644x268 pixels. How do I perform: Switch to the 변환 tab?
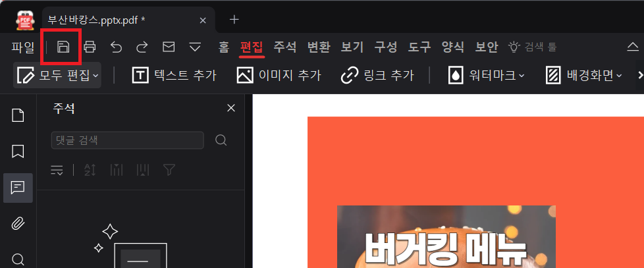(x=319, y=47)
